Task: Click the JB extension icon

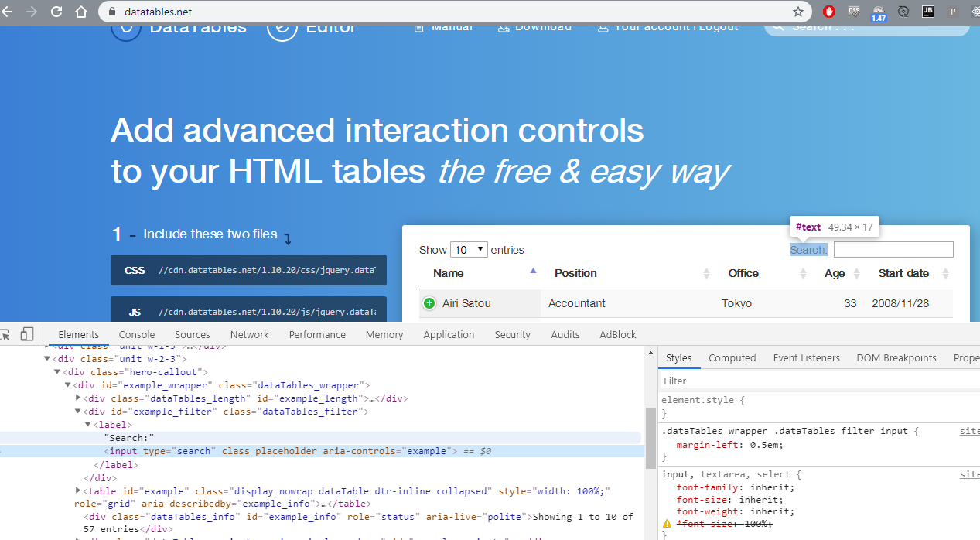Action: tap(927, 12)
